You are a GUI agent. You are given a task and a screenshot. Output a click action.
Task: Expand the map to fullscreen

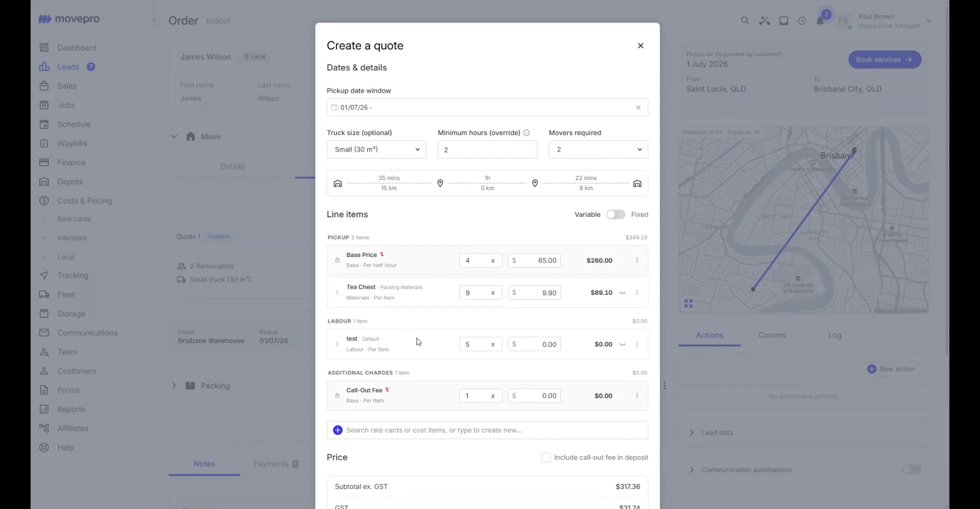pos(689,304)
